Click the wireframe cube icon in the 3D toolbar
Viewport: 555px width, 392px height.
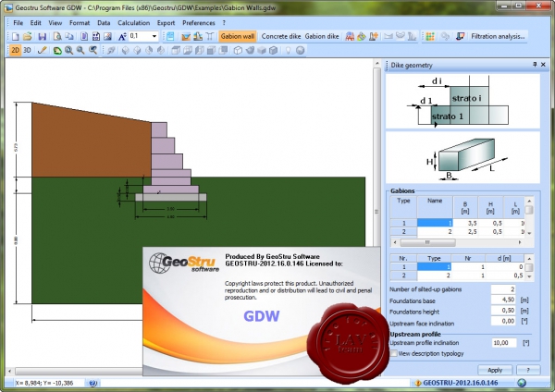(x=238, y=50)
